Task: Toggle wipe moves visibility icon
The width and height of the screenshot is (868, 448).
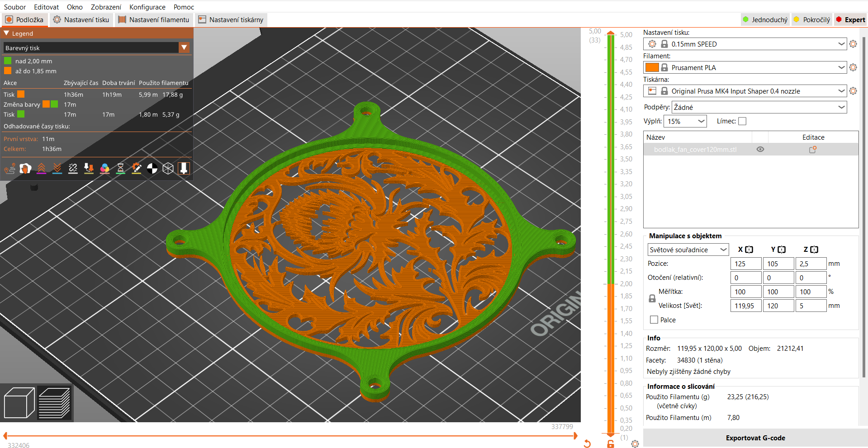Action: pos(25,169)
